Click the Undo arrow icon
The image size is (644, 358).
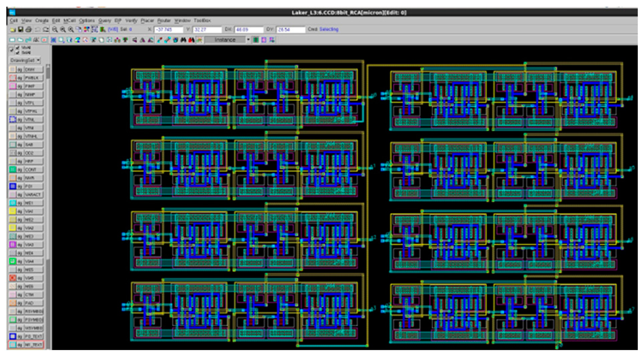(37, 30)
